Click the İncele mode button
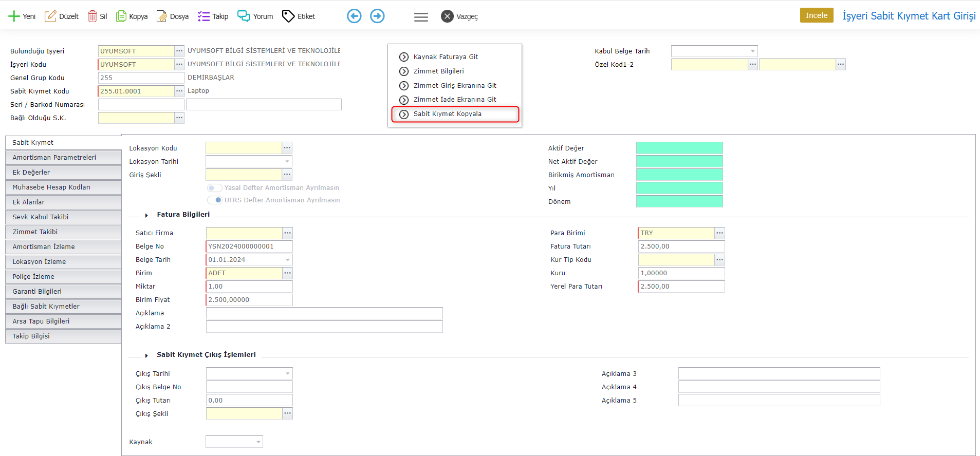 (x=816, y=15)
